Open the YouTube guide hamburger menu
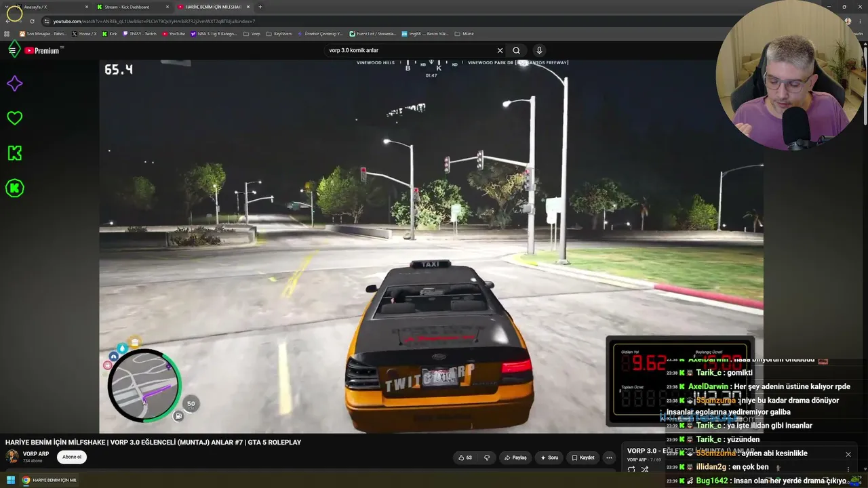 pyautogui.click(x=12, y=50)
